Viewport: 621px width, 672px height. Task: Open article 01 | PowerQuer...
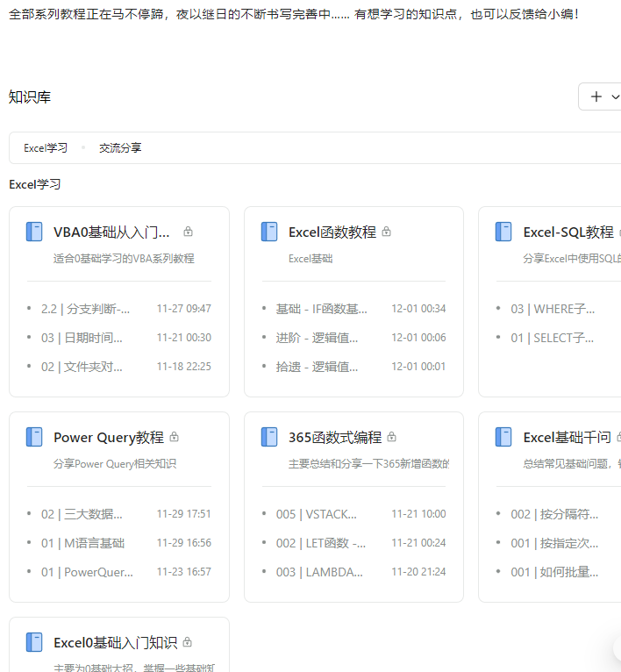click(x=87, y=573)
